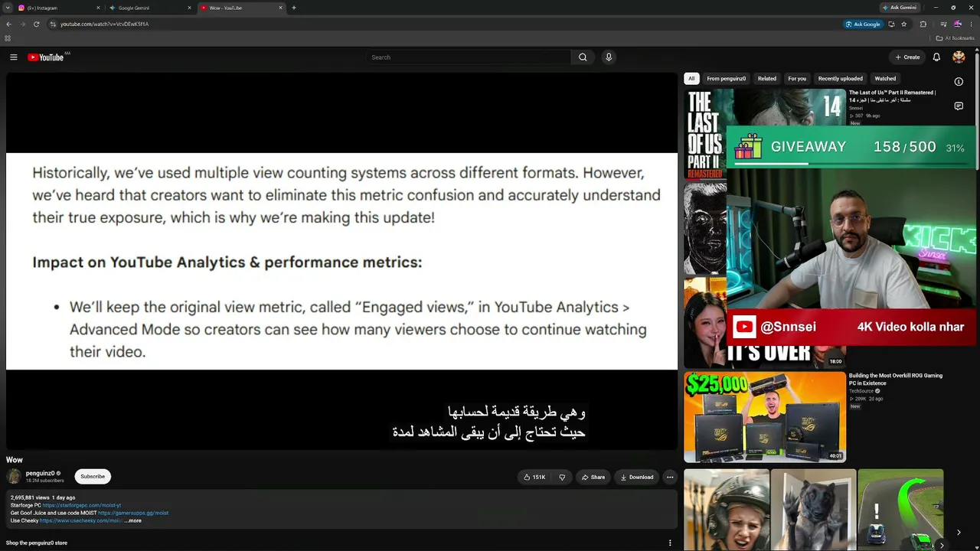Image resolution: width=980 pixels, height=551 pixels.
Task: Open the racing car Shorts thumbnail
Action: pos(901,510)
